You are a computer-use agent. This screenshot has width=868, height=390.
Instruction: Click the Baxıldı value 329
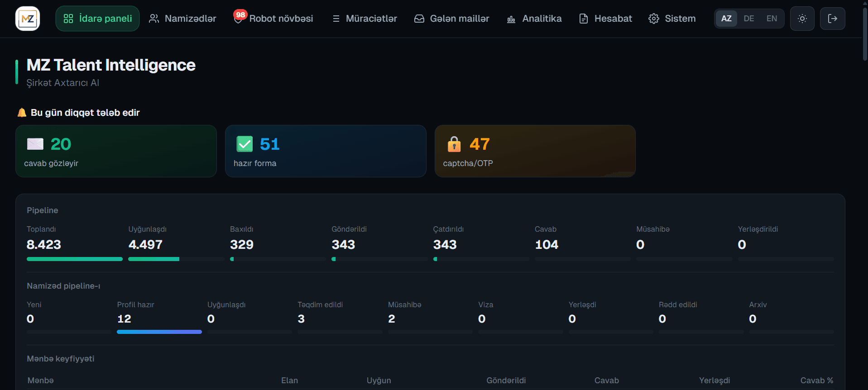(242, 245)
